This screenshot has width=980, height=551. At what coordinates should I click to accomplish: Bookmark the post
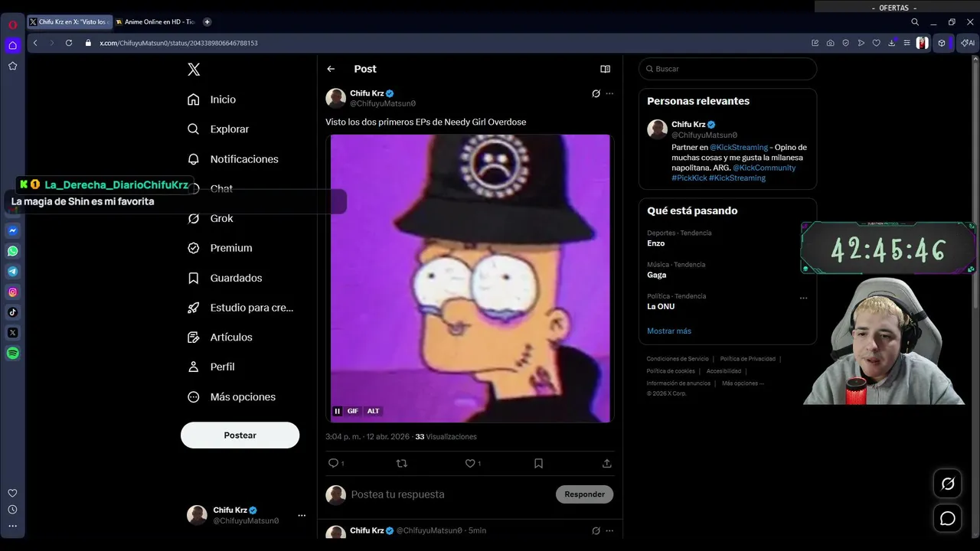point(538,463)
